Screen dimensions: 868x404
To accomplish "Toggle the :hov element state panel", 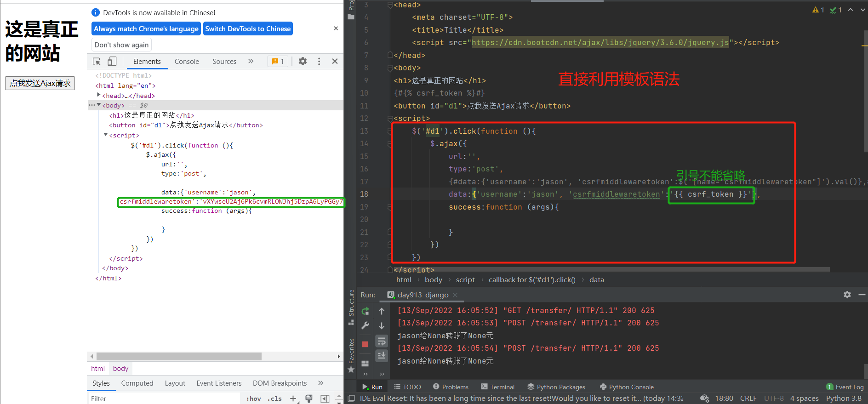I will click(254, 399).
